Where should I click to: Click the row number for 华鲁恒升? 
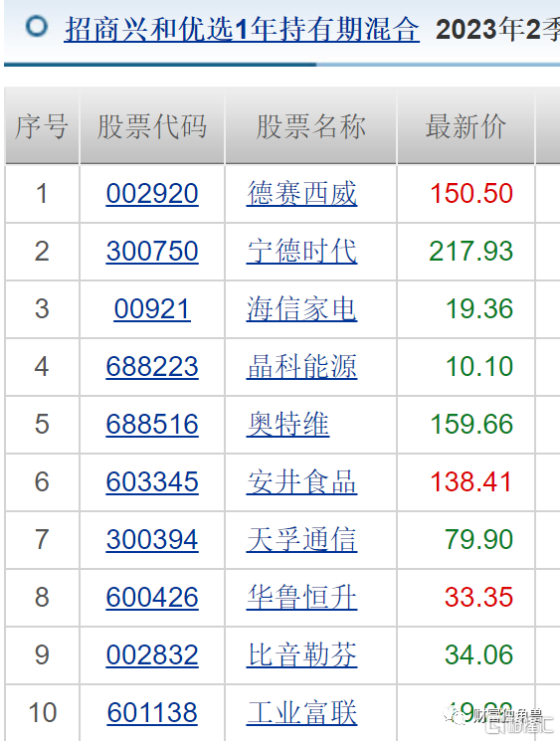[42, 598]
